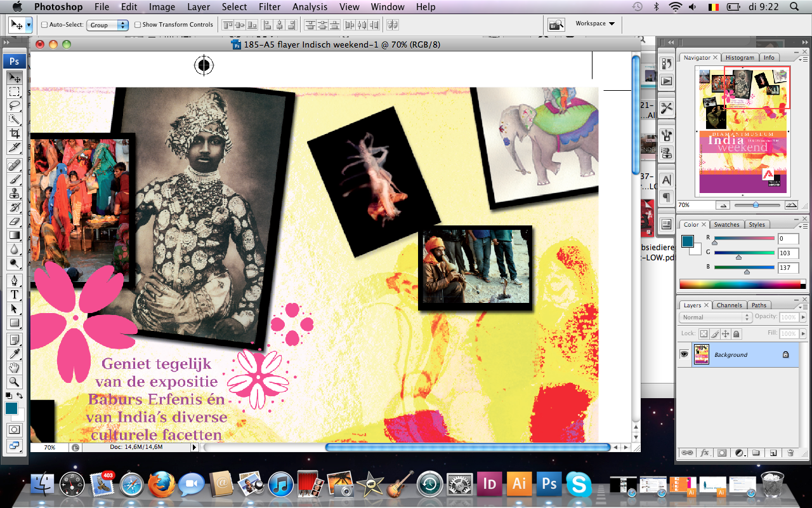Select the Move tool in the toolbox
This screenshot has height=508, width=812.
[x=14, y=78]
